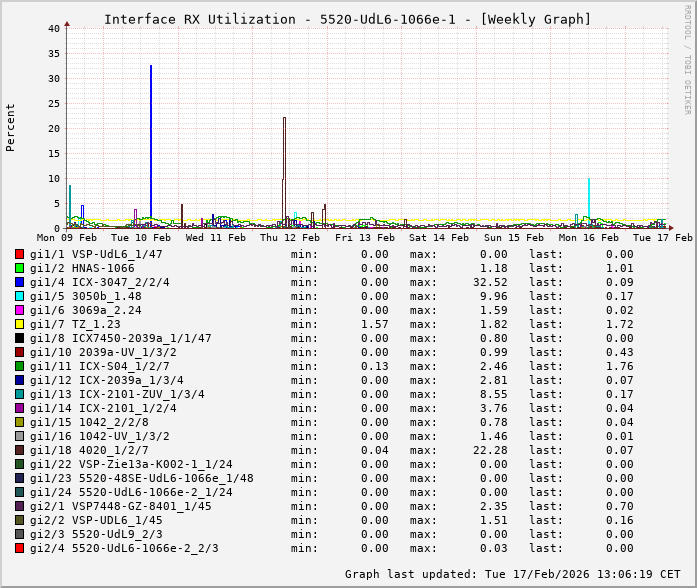Click the swatch for gi2/2 VSP-UDL6_1/45

pyautogui.click(x=19, y=520)
